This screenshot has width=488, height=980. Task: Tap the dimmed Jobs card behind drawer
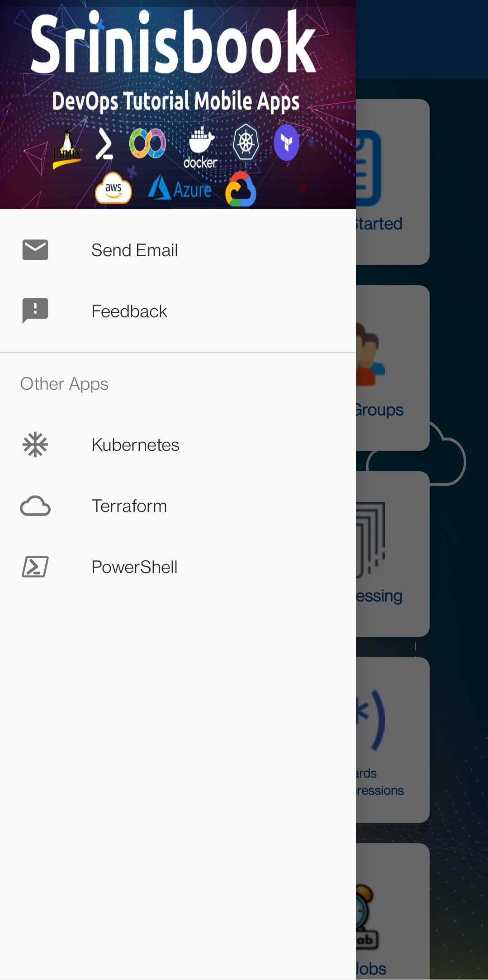pos(393,911)
